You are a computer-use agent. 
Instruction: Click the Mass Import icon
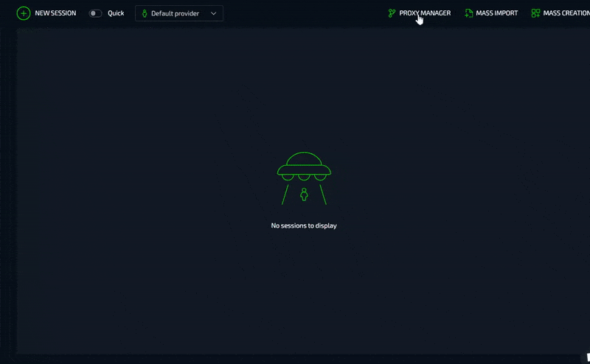point(469,13)
